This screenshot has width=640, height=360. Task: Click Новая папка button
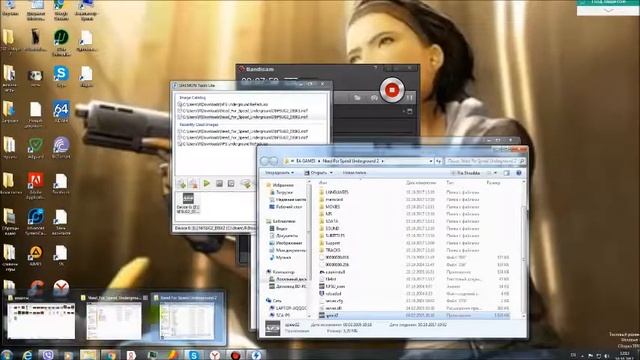pos(354,173)
